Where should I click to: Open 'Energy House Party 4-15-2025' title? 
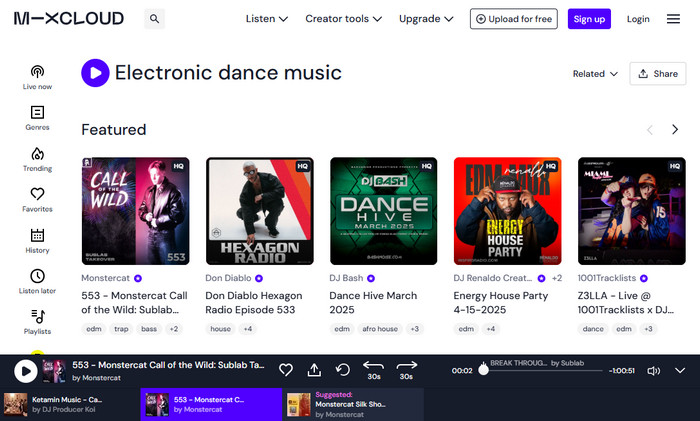(x=501, y=303)
